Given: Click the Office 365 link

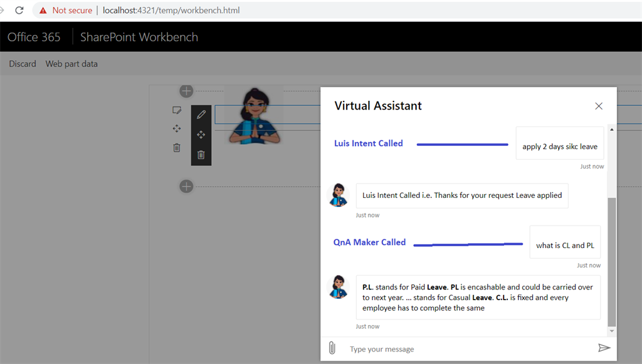Looking at the screenshot, I should 34,37.
